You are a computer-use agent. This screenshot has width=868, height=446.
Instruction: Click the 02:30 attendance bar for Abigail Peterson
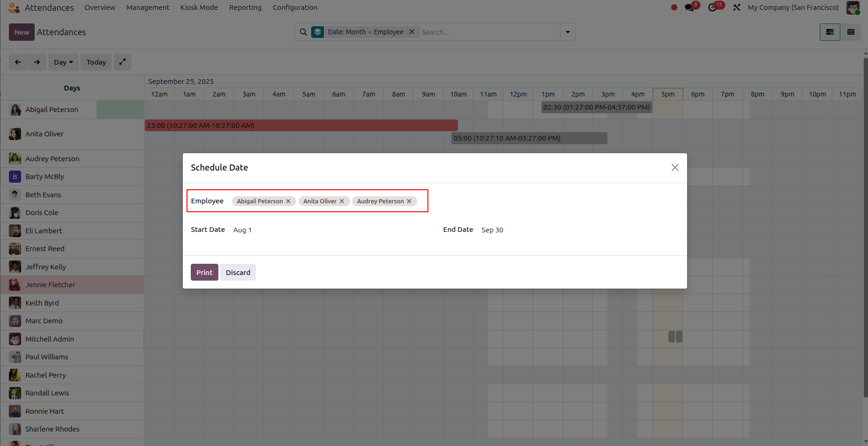[597, 107]
